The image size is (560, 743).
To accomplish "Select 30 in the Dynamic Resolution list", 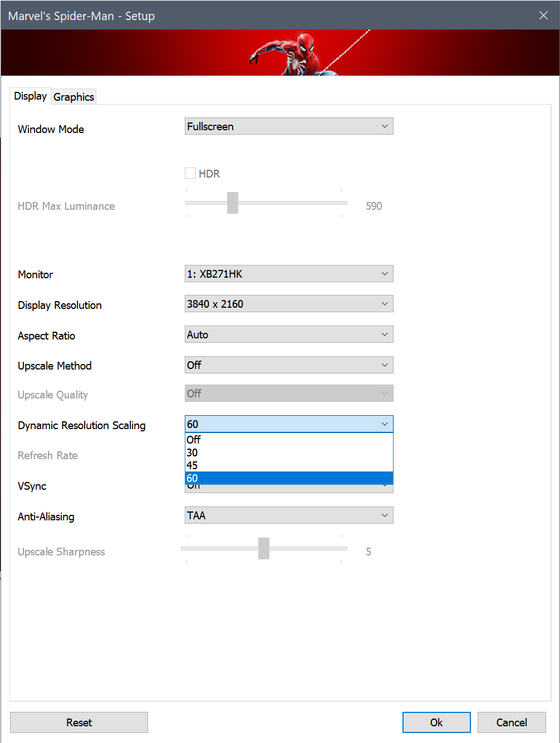I will point(289,452).
